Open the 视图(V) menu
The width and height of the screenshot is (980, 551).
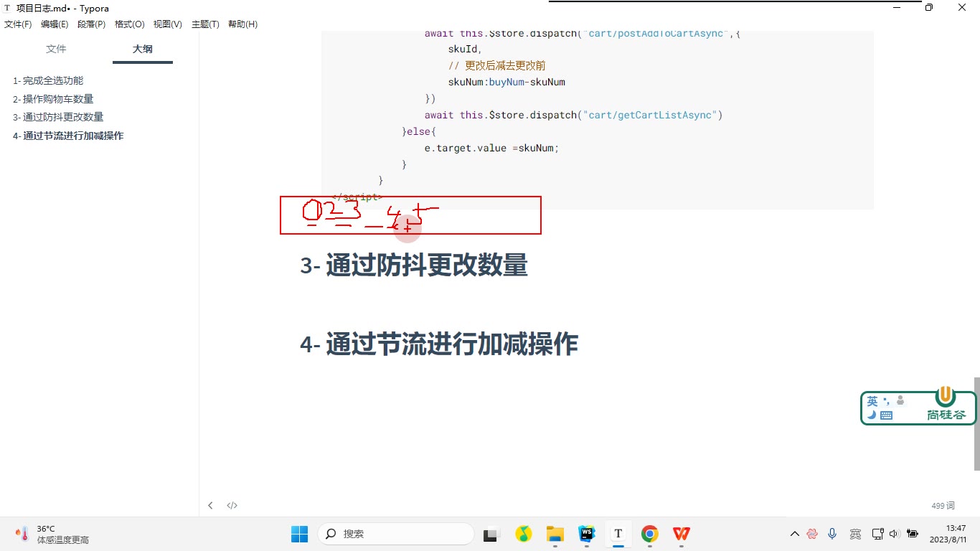pyautogui.click(x=167, y=24)
